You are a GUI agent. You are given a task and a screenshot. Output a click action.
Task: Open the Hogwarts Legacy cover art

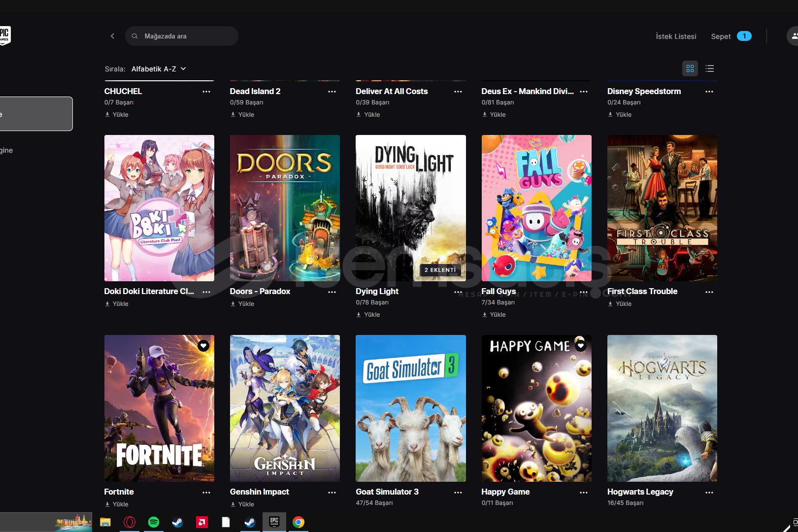(x=662, y=408)
